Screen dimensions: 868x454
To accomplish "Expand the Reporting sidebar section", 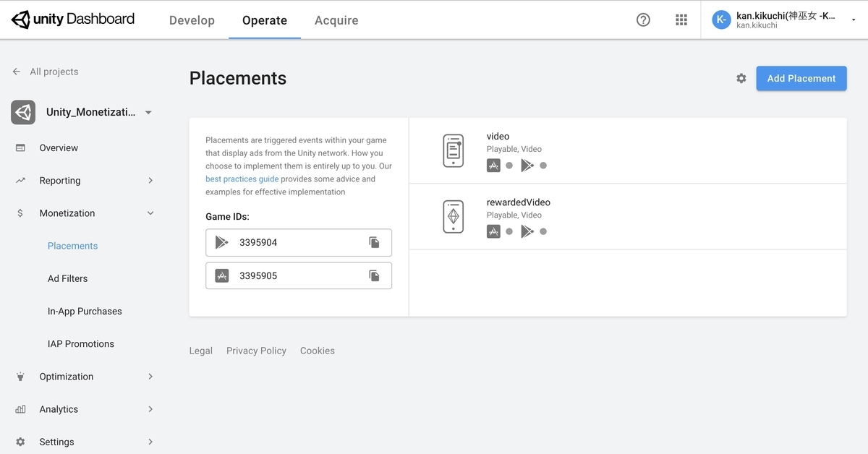I will pos(150,181).
